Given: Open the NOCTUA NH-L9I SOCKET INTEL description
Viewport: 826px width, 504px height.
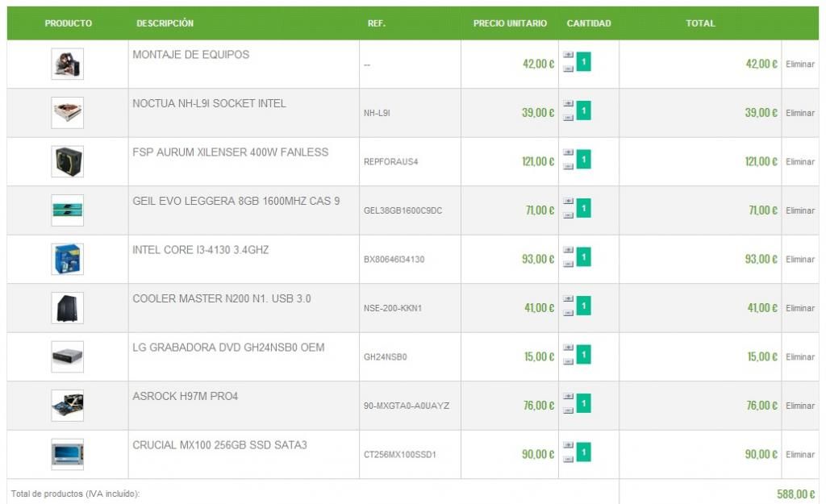Looking at the screenshot, I should (209, 104).
